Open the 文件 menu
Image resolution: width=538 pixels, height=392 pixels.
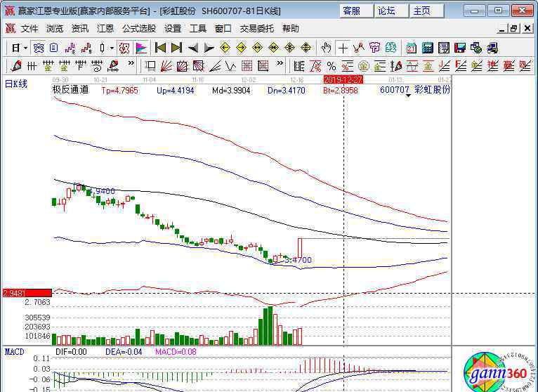tap(29, 29)
